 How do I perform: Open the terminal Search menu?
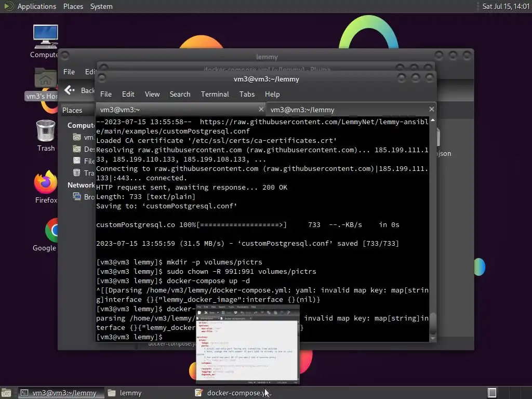180,95
